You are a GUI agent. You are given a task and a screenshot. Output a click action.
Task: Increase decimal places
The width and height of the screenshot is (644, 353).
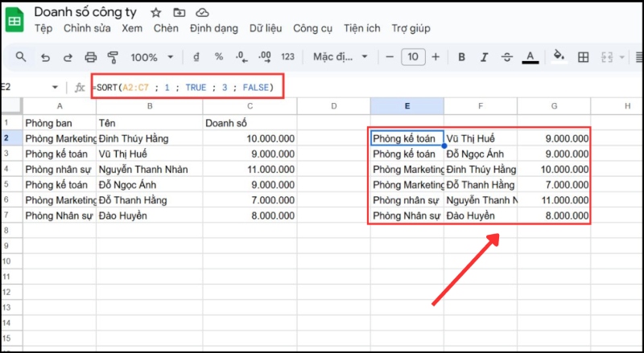point(265,57)
